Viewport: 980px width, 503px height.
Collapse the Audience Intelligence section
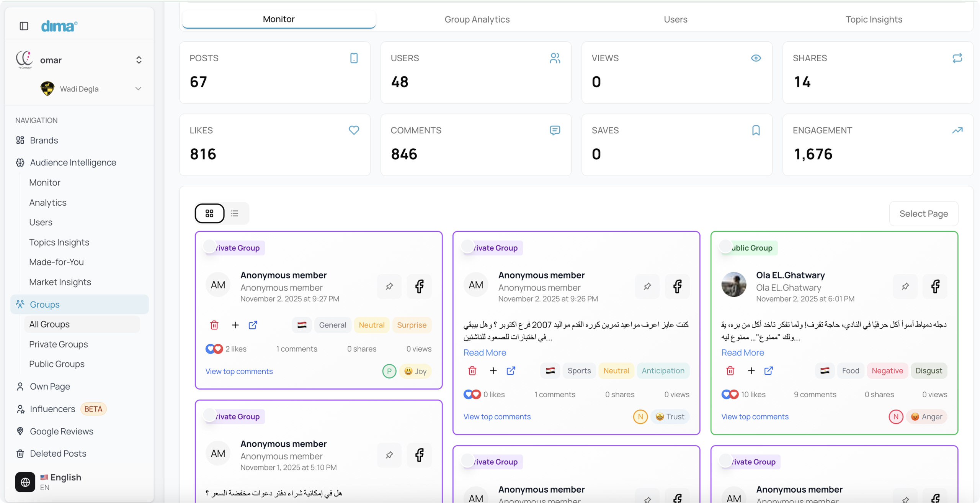click(x=73, y=162)
